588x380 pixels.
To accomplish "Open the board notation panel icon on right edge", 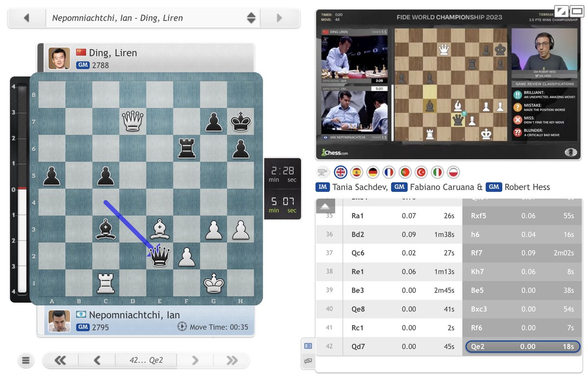I will point(308,346).
